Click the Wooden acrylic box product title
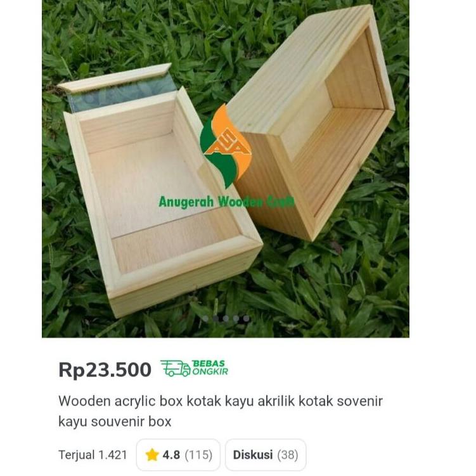 point(221,411)
